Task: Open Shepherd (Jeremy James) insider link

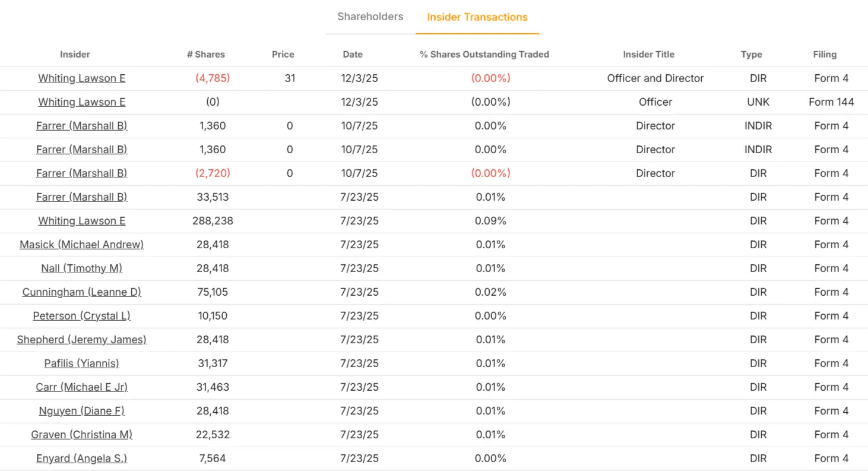Action: pos(81,340)
